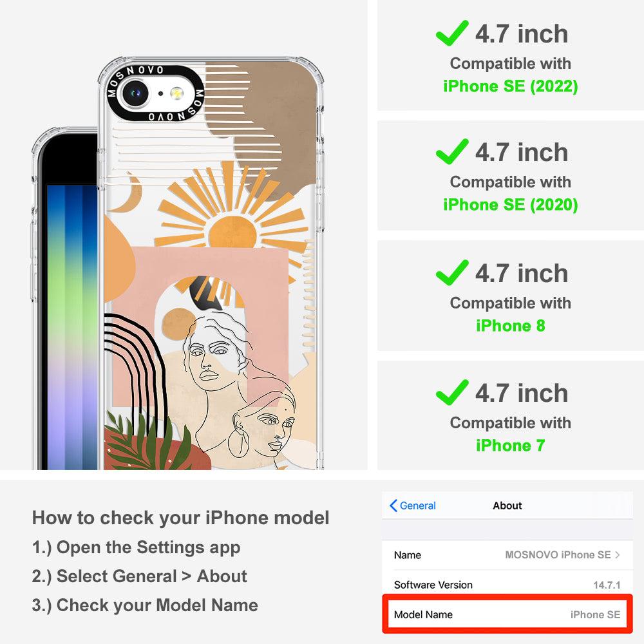The height and width of the screenshot is (644, 644).
Task: Open the Name row showing MOSNOVO iPhone SE
Action: (x=507, y=555)
